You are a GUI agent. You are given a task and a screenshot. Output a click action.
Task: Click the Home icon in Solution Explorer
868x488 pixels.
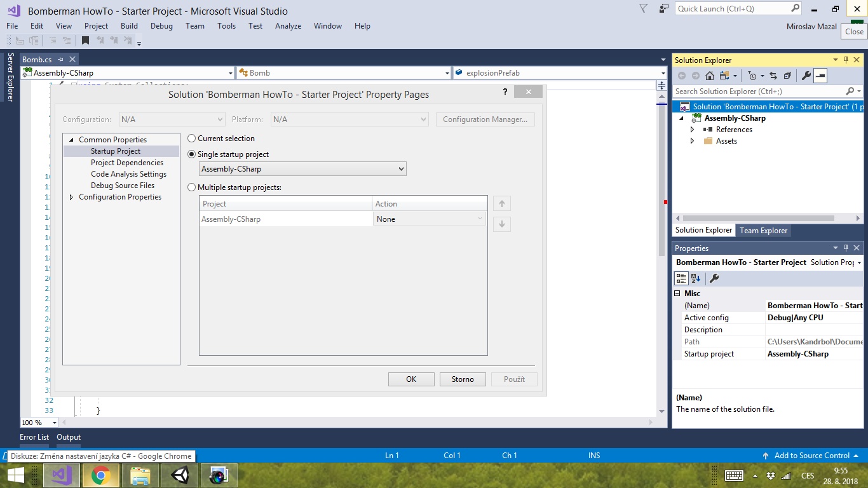click(x=710, y=76)
